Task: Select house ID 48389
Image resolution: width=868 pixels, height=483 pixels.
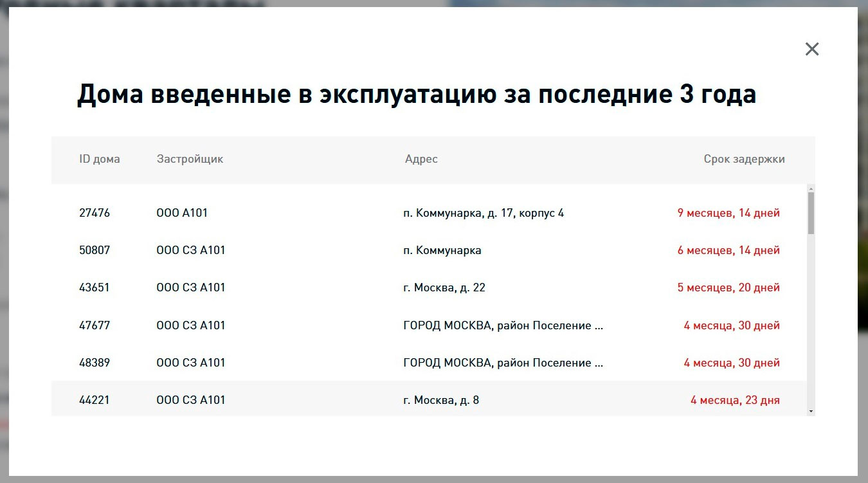Action: point(95,363)
